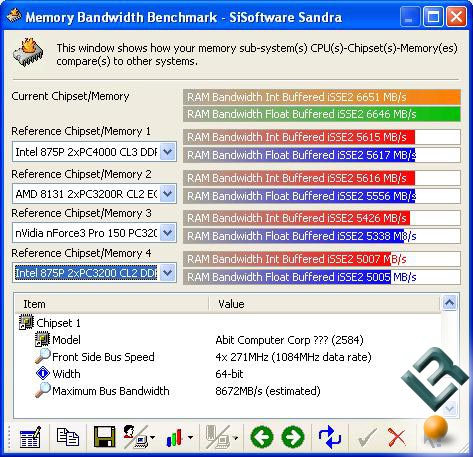Click the '64-bit' value
Image resolution: width=473 pixels, height=457 pixels.
[229, 374]
